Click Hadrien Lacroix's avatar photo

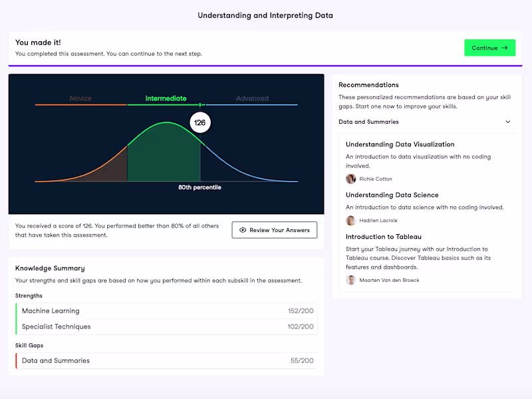(351, 221)
